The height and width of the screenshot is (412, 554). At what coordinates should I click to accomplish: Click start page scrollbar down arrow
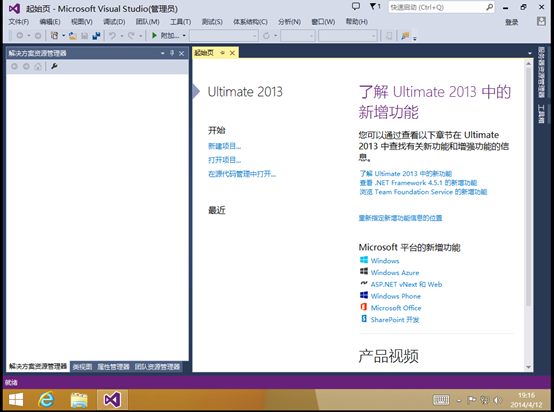pyautogui.click(x=529, y=367)
